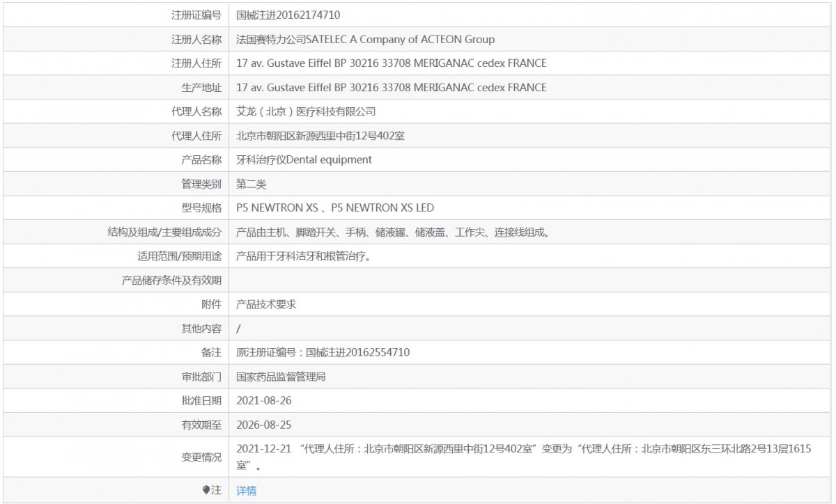Select agent name 艾龙（北京）医疗科技有限公司

pos(307,111)
